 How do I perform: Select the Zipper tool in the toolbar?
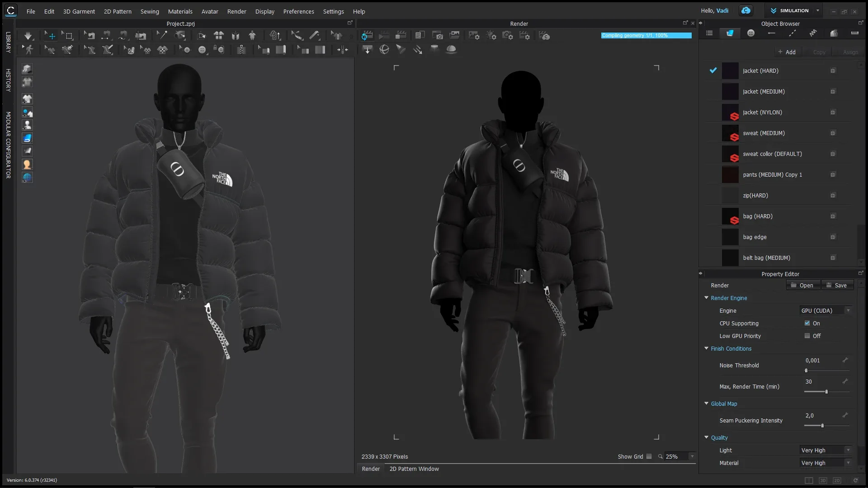tap(242, 50)
